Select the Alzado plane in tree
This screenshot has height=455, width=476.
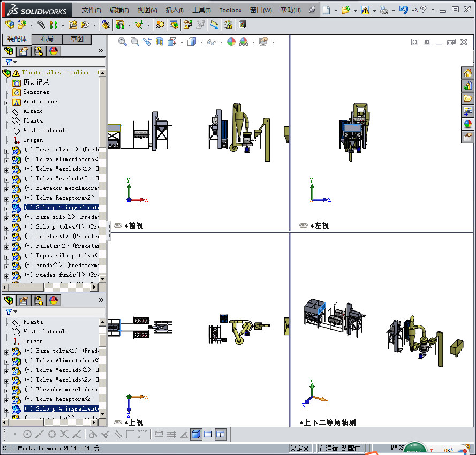pos(33,111)
